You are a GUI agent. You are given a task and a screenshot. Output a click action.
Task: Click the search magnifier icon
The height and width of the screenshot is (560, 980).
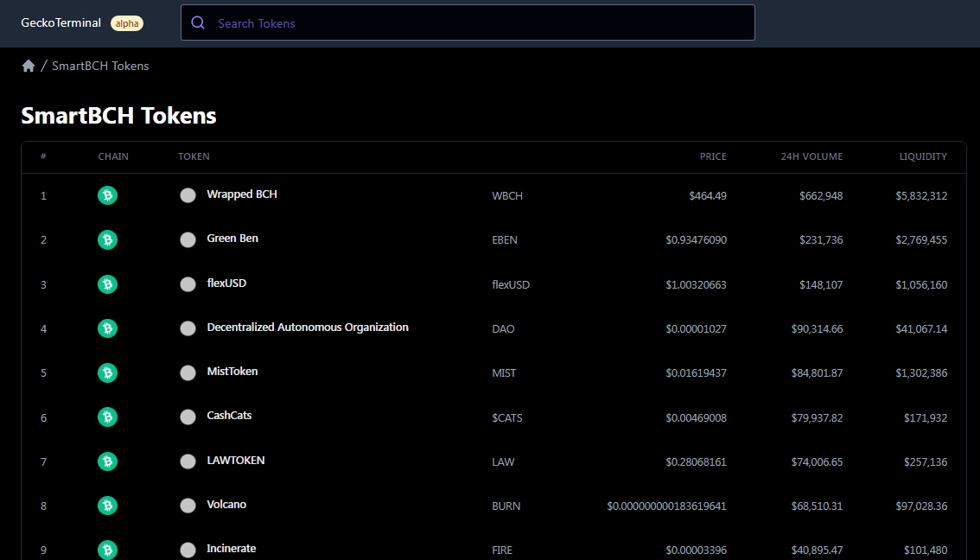pyautogui.click(x=198, y=22)
